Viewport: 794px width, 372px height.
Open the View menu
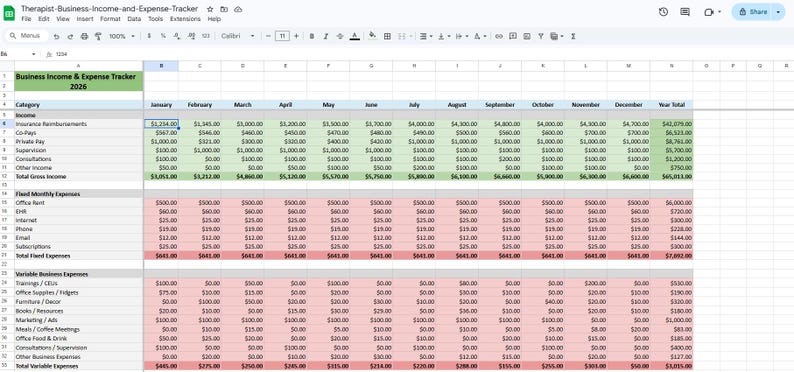[x=63, y=19]
